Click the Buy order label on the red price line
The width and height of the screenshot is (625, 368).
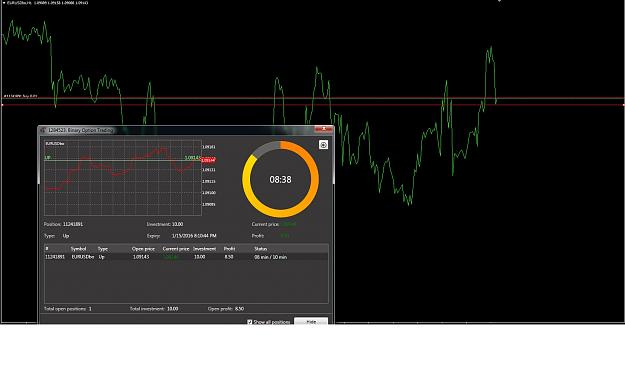(x=21, y=96)
